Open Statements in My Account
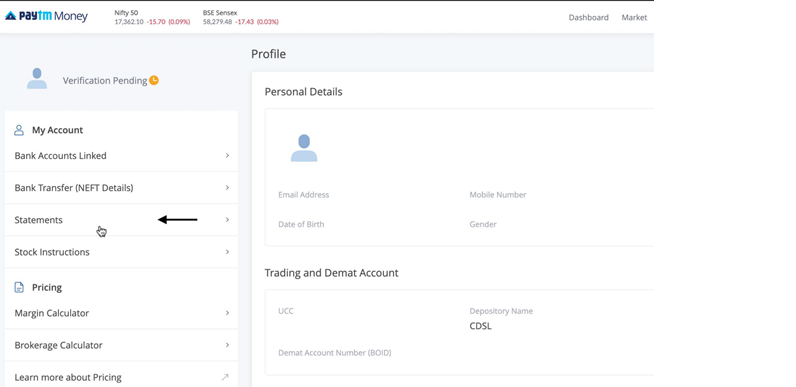 (121, 219)
